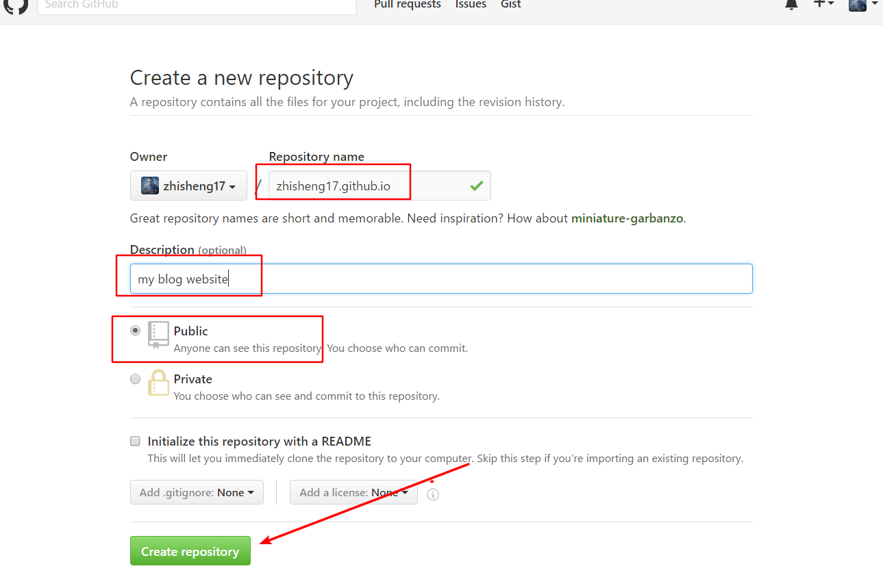Click the Private repository lock icon

(x=158, y=382)
